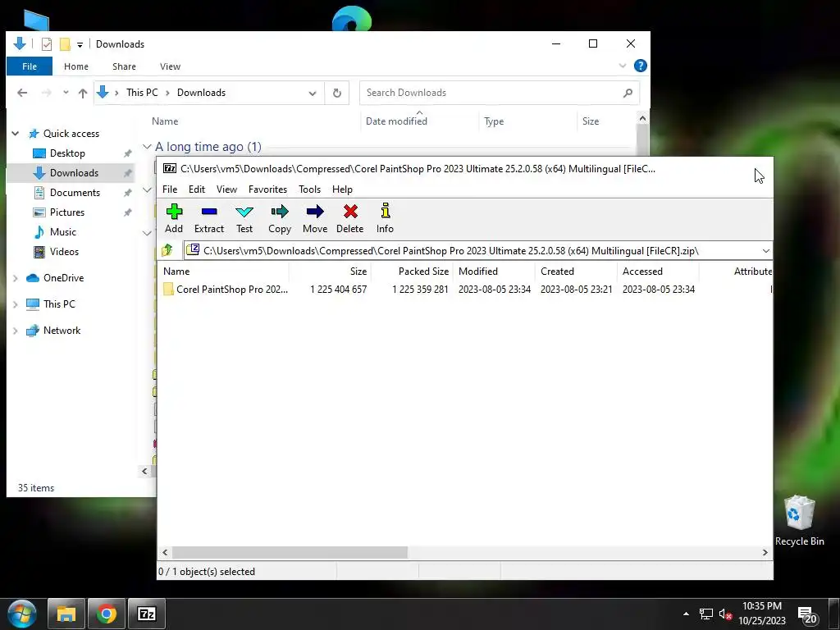
Task: Sort by Accessed column
Action: point(658,271)
